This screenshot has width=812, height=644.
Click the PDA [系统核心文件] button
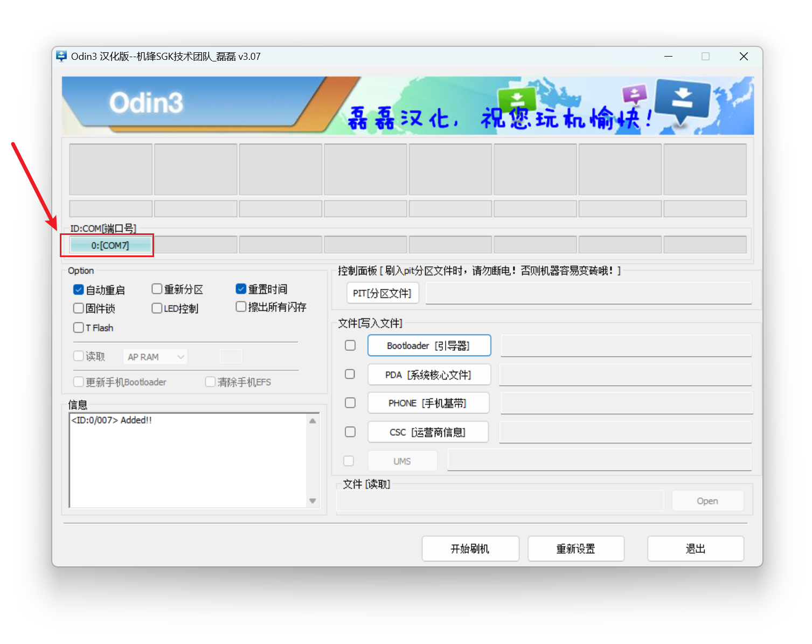click(x=429, y=375)
